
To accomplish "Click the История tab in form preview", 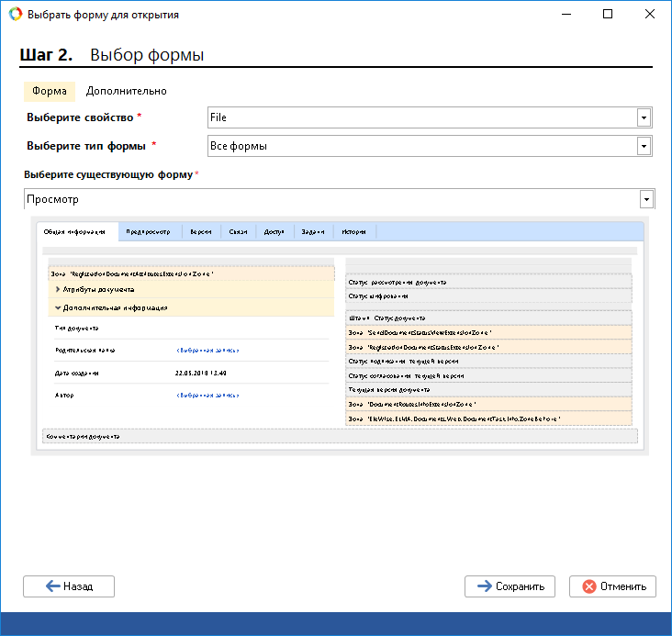I will click(353, 232).
